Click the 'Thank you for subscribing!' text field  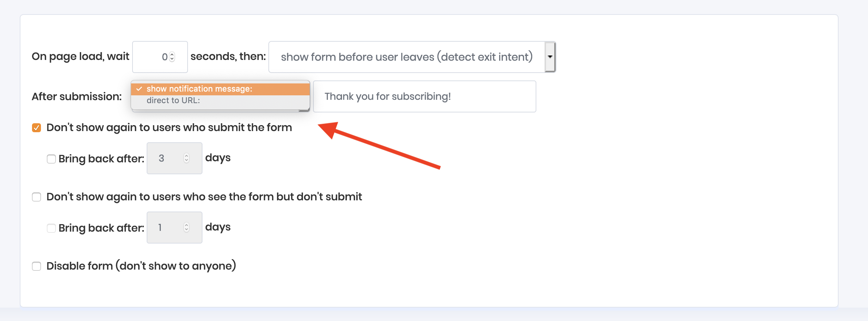coord(424,96)
